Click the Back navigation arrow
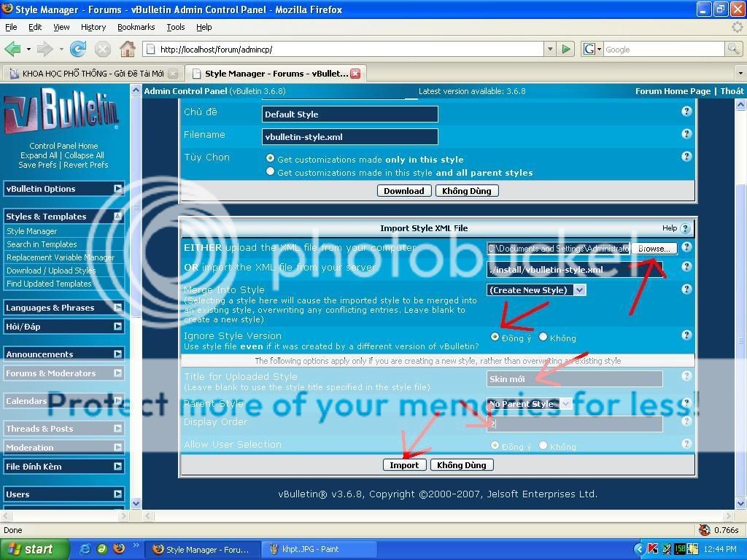The image size is (747, 560). pos(12,49)
